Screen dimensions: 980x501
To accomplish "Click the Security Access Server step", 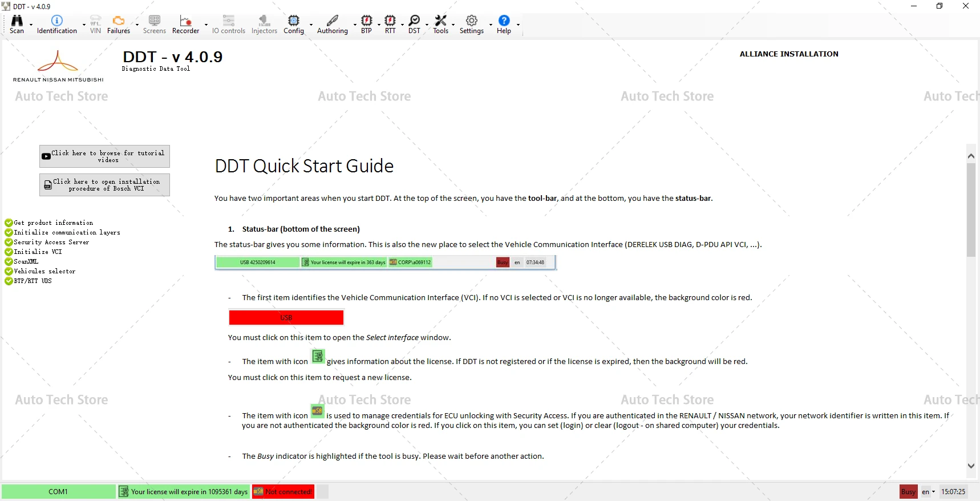I will 47,243.
